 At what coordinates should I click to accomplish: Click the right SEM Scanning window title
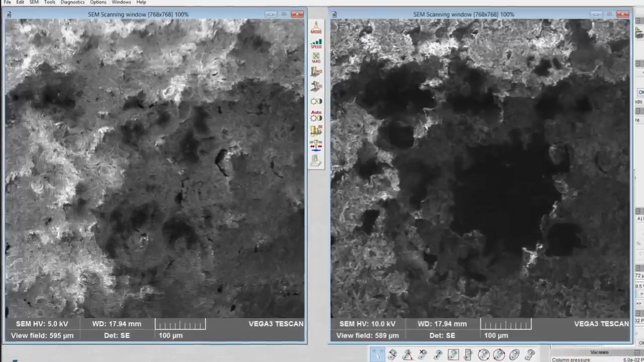click(x=464, y=14)
